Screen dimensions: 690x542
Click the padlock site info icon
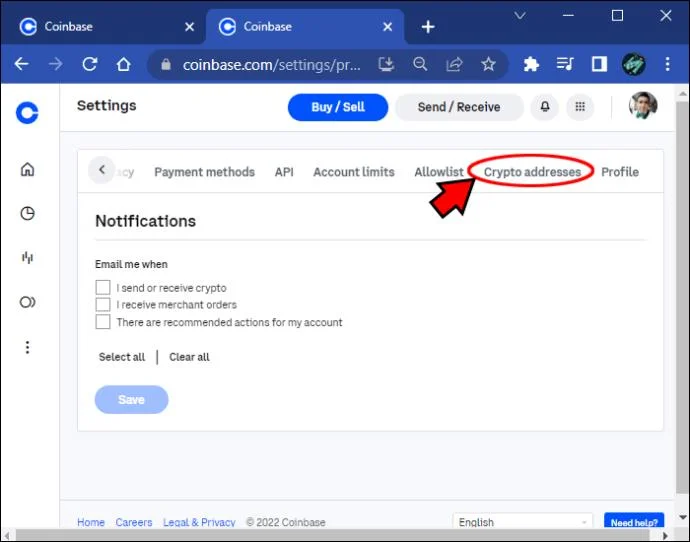coord(166,65)
